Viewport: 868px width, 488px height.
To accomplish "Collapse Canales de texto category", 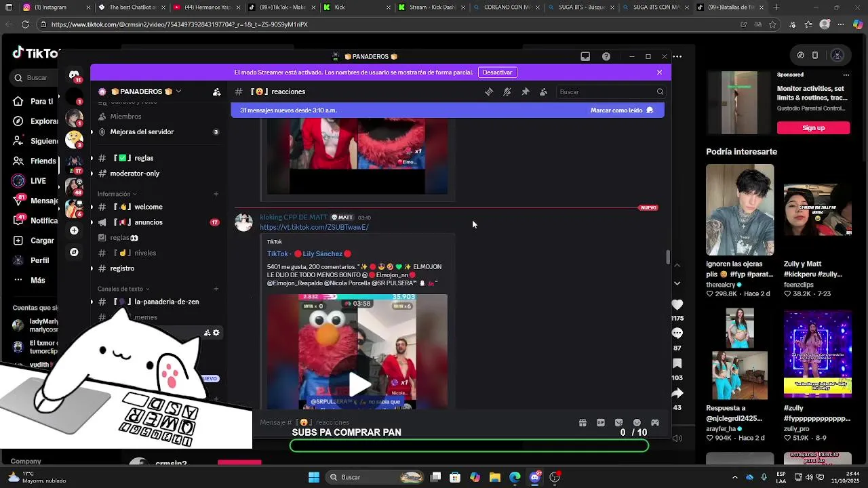I will click(x=123, y=289).
